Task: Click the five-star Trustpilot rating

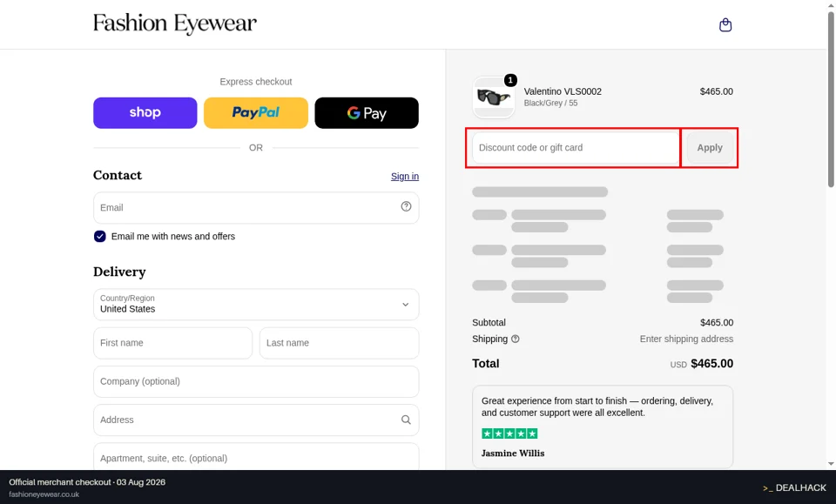Action: coord(509,433)
